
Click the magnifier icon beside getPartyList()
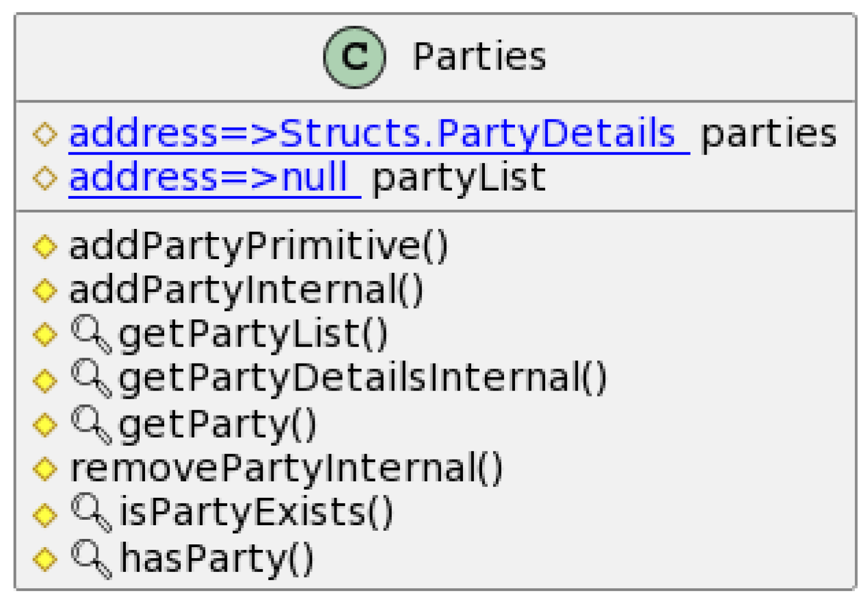(90, 334)
